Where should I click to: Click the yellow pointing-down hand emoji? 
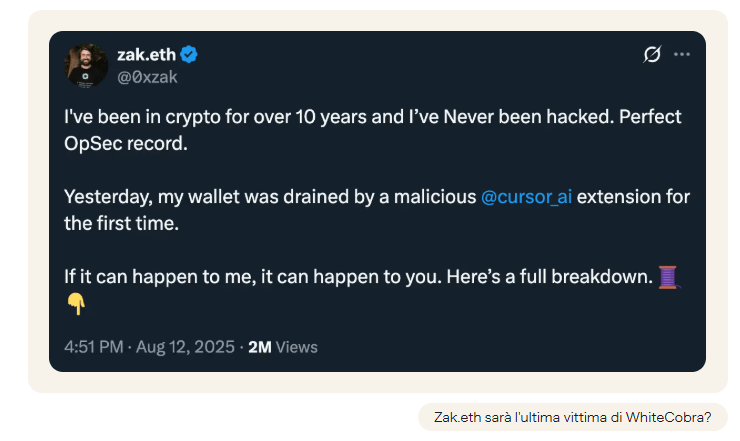pos(76,304)
